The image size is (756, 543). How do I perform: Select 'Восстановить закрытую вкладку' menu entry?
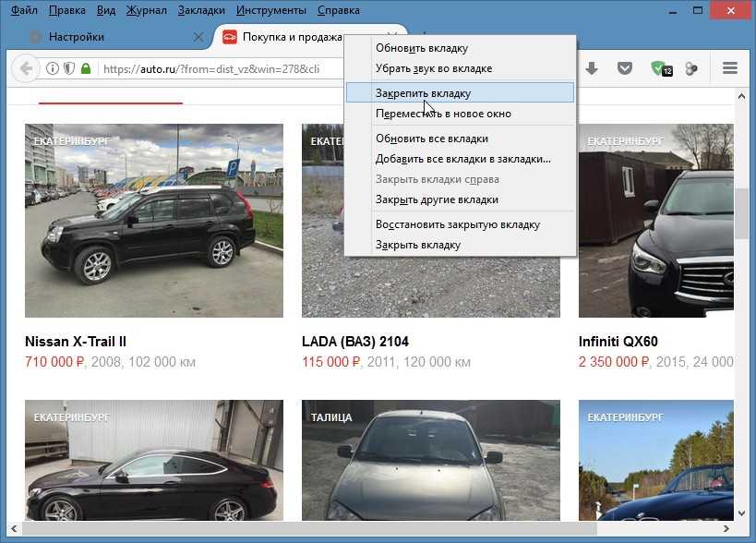pos(457,224)
